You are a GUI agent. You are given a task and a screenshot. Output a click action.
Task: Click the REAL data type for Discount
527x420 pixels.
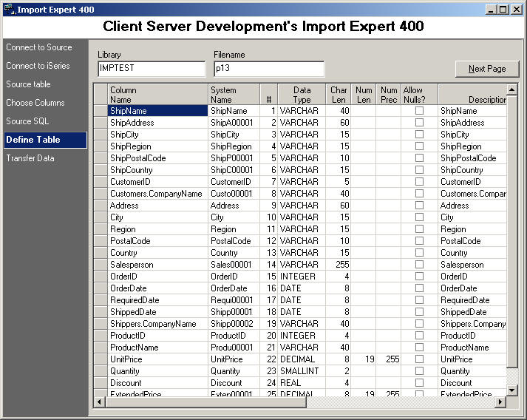(x=302, y=383)
